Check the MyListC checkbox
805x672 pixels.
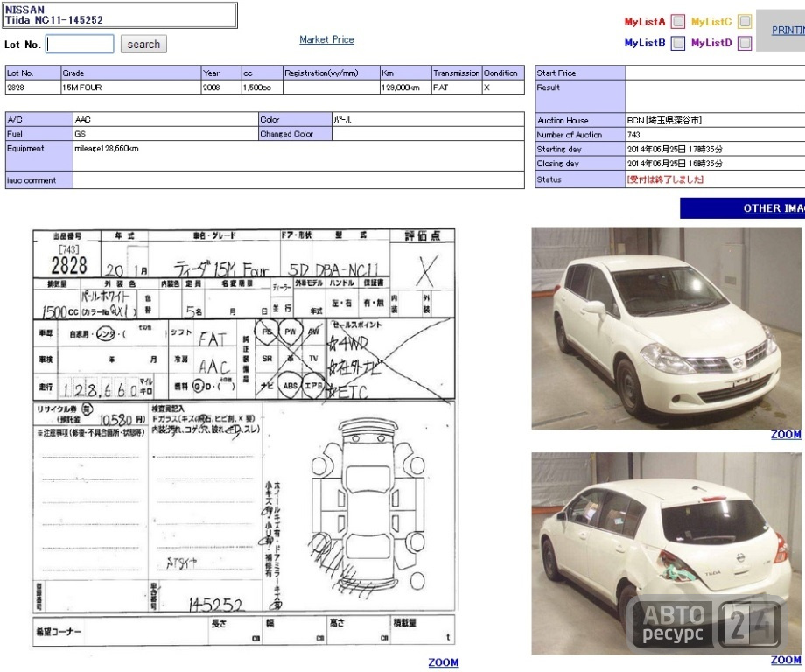745,22
